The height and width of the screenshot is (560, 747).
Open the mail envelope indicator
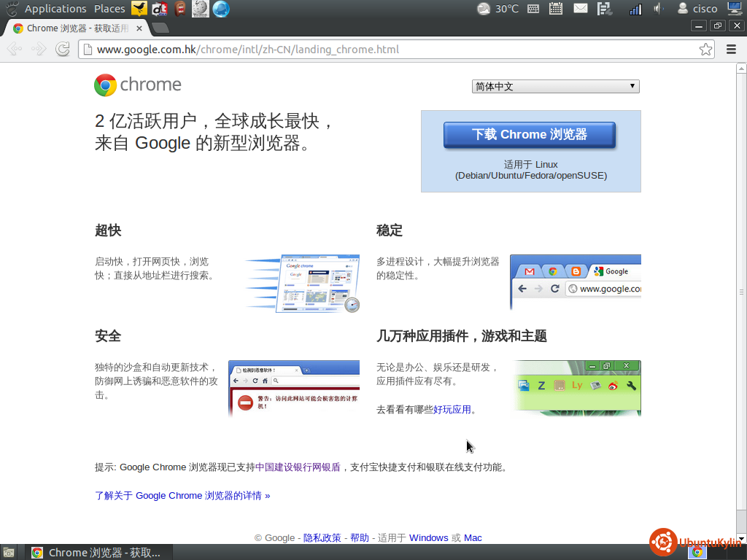(580, 9)
